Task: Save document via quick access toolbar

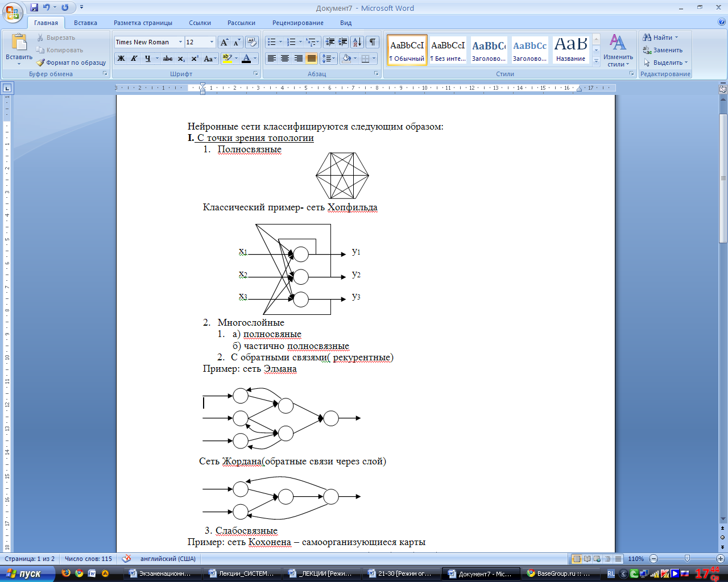Action: [x=34, y=7]
